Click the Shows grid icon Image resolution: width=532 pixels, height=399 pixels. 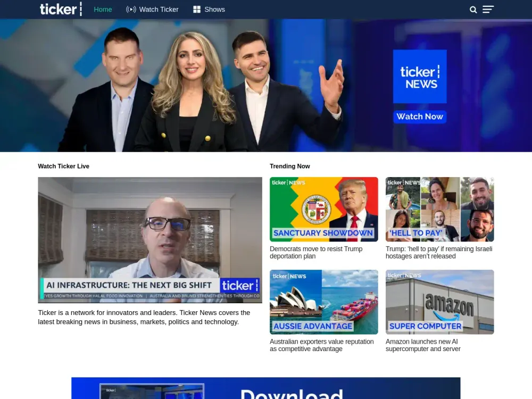[197, 10]
